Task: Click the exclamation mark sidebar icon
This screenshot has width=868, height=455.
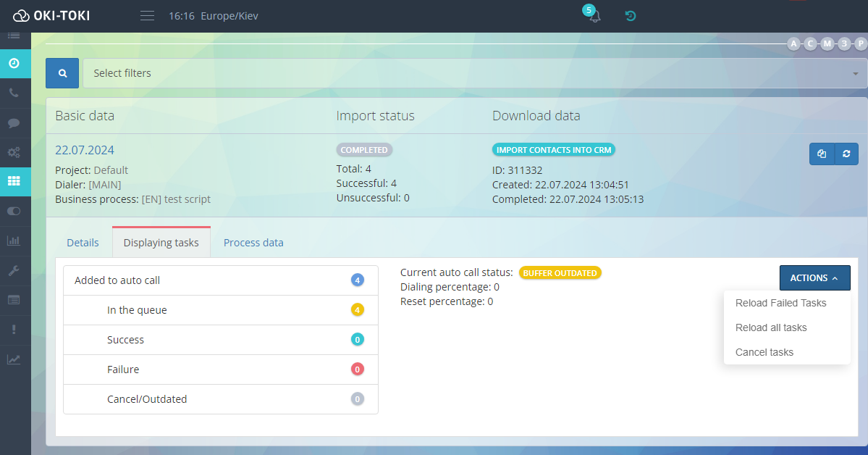Action: click(x=14, y=330)
